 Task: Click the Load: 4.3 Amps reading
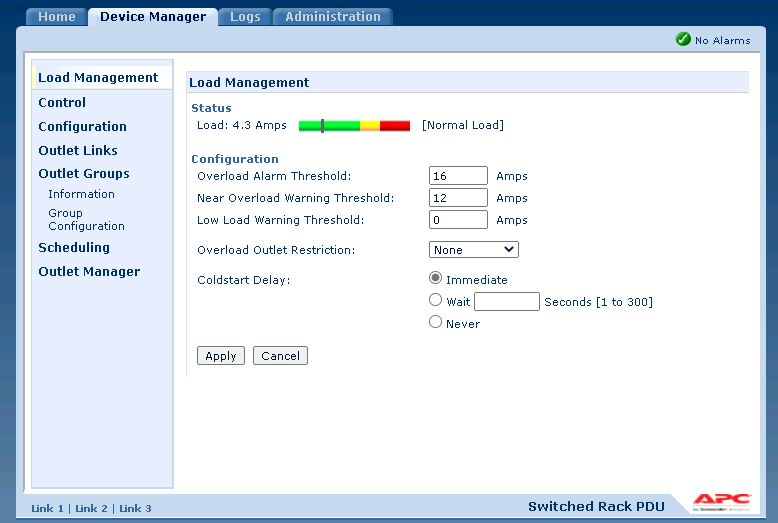[242, 125]
